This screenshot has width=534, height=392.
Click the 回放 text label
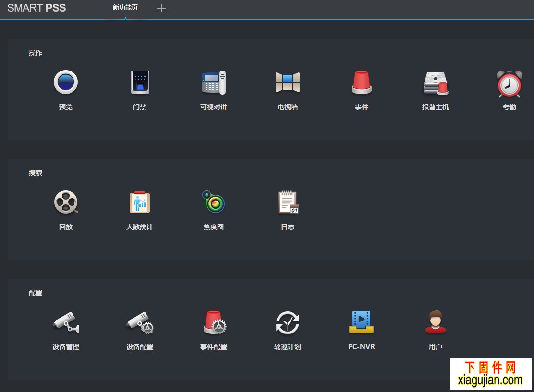(x=66, y=227)
